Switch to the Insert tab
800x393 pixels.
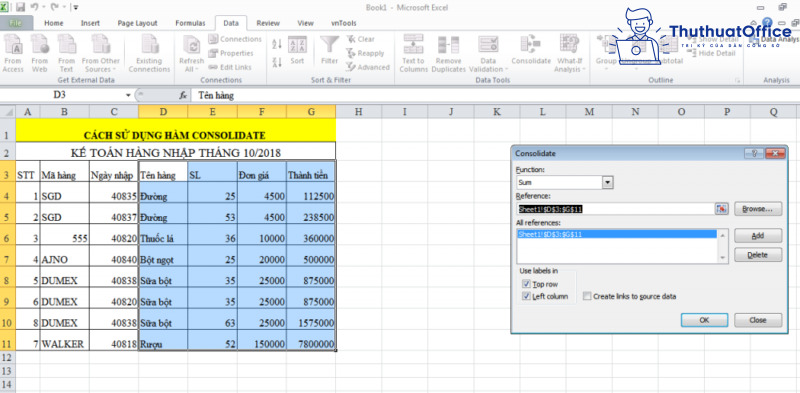tap(90, 23)
